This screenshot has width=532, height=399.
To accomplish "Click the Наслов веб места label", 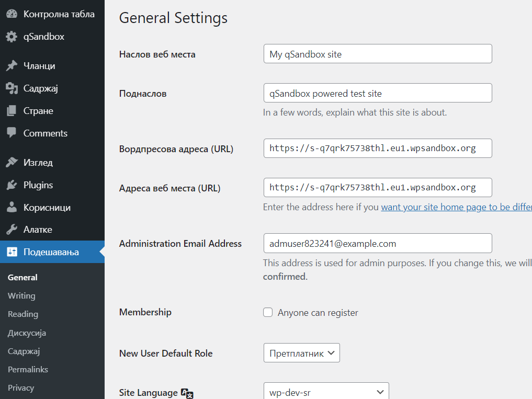I will click(x=157, y=54).
